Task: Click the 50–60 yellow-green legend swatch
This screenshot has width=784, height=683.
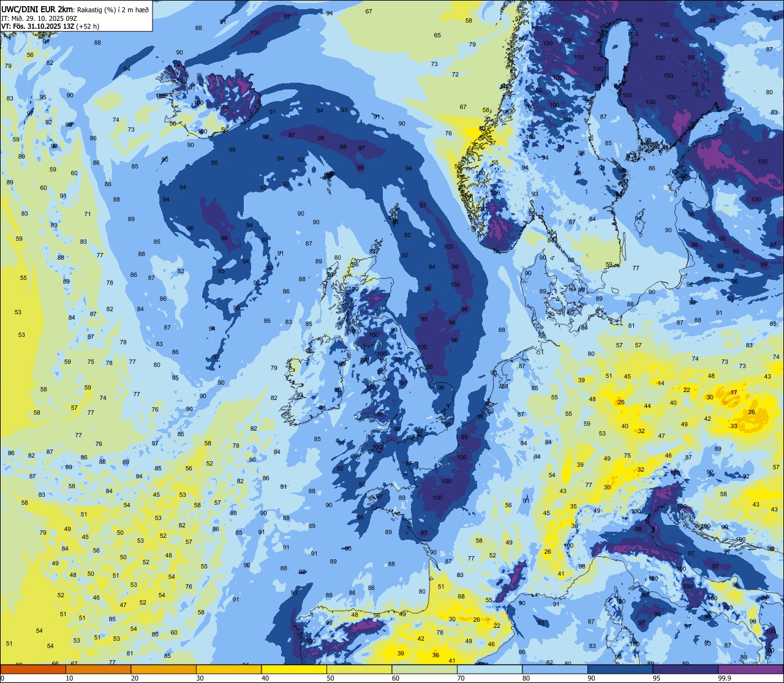Action: click(x=359, y=669)
